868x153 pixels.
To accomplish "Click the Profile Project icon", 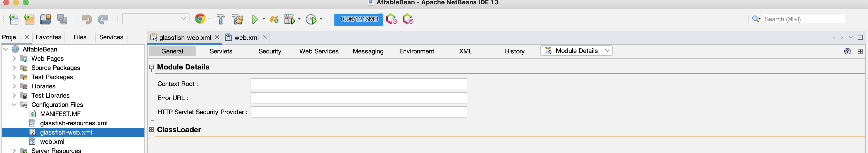I will [311, 19].
